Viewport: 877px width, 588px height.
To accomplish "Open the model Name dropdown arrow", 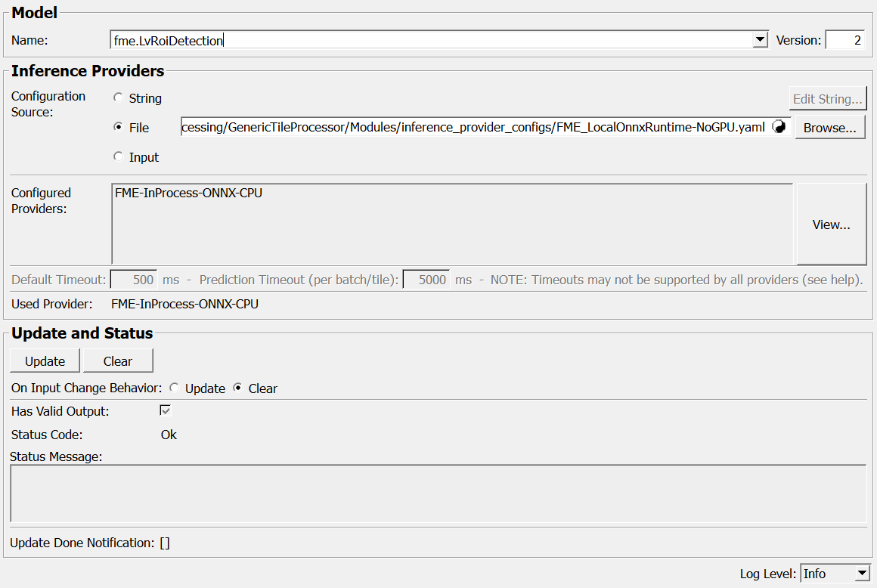I will pyautogui.click(x=761, y=41).
